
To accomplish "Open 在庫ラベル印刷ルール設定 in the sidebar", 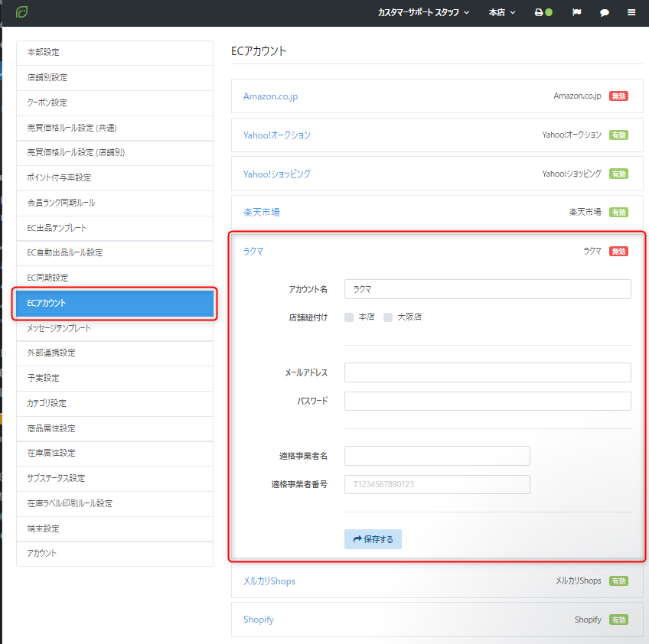I will tap(115, 504).
